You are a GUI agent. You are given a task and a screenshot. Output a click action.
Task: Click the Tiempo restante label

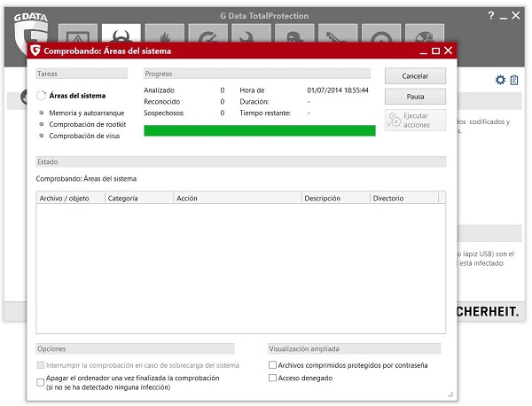[x=265, y=113]
